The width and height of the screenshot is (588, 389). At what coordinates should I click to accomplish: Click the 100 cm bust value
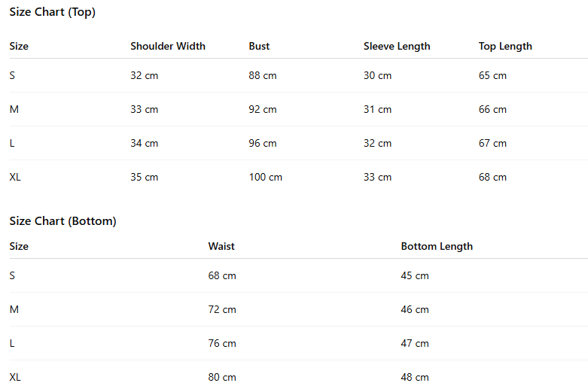[265, 177]
